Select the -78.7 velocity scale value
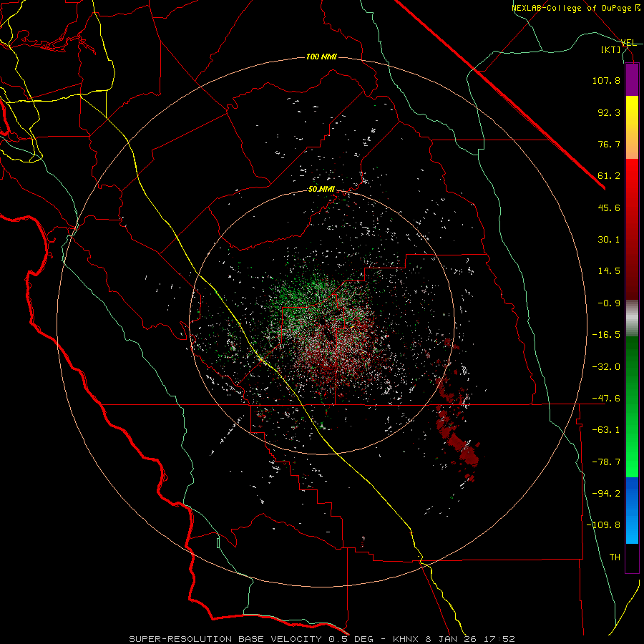 (x=606, y=462)
